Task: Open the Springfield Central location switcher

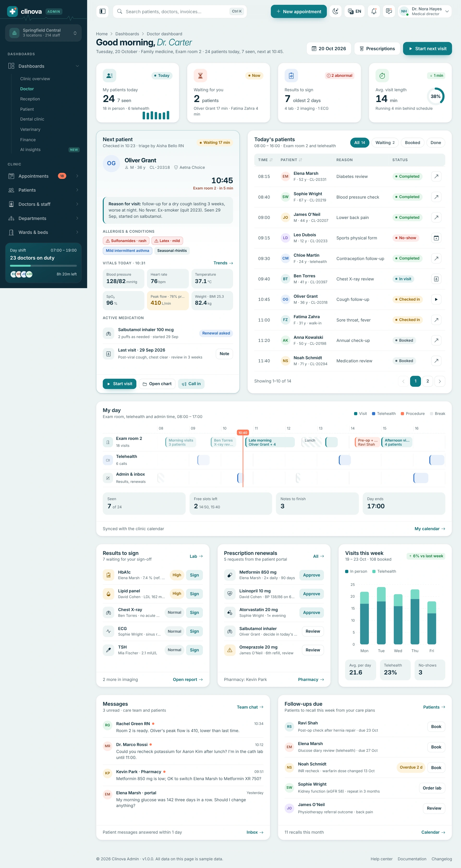Action: point(43,33)
